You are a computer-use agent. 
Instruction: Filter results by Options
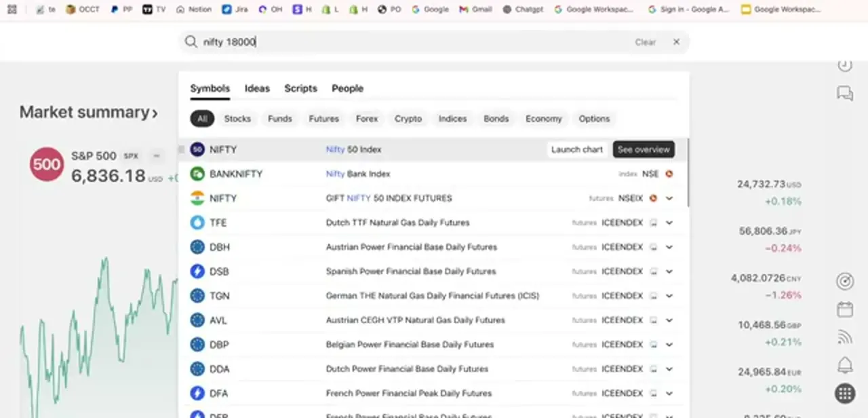click(594, 119)
